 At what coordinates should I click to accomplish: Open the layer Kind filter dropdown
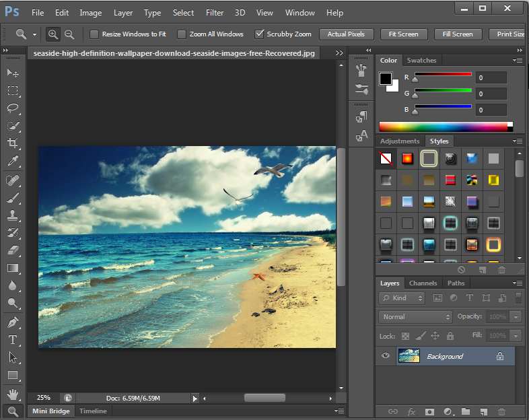coord(402,298)
